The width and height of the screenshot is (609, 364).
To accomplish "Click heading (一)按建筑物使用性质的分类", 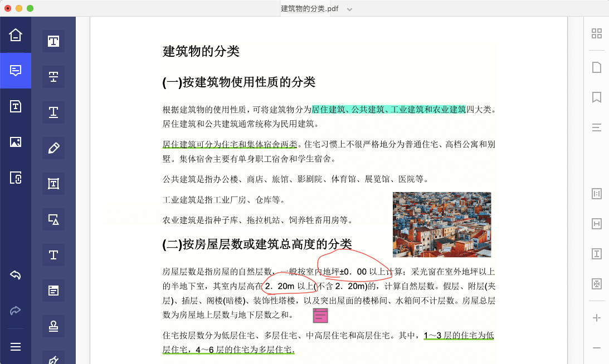I will 239,82.
